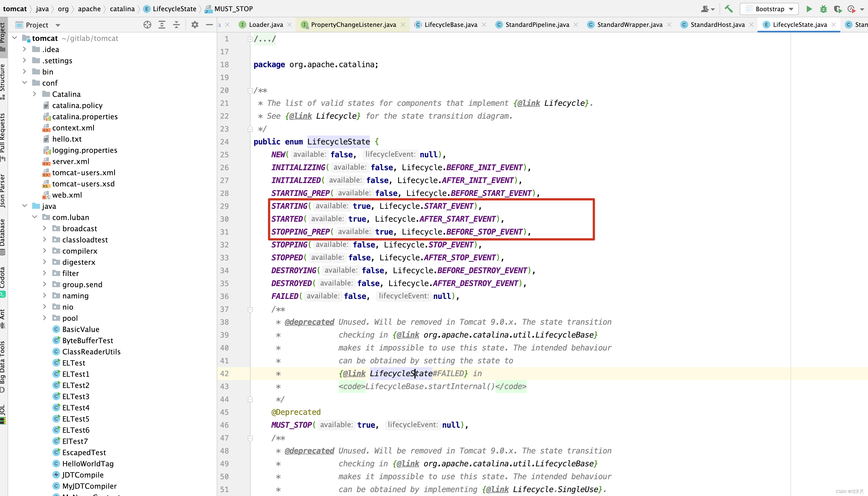Screen dimensions: 868x496
Task: Switch to the StandardWrapper.java tab
Action: [629, 25]
